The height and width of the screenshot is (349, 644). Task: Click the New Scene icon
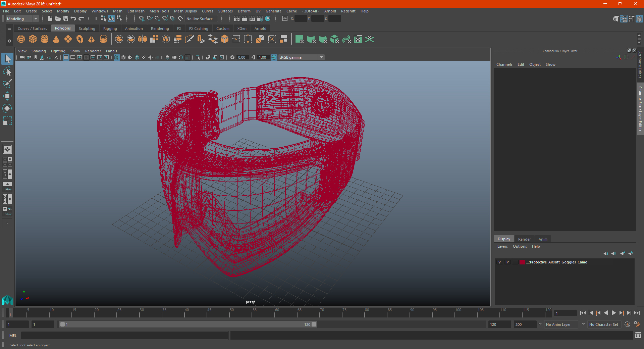[50, 19]
